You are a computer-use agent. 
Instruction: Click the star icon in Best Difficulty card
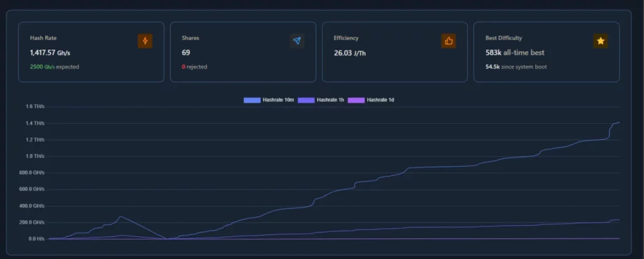[x=601, y=41]
